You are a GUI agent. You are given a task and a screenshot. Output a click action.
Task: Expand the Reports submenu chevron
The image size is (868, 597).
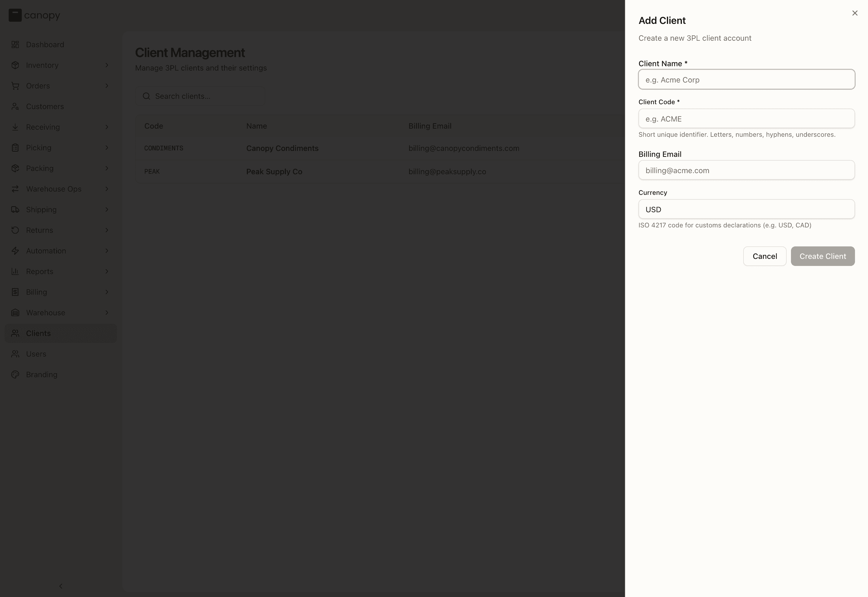click(107, 271)
